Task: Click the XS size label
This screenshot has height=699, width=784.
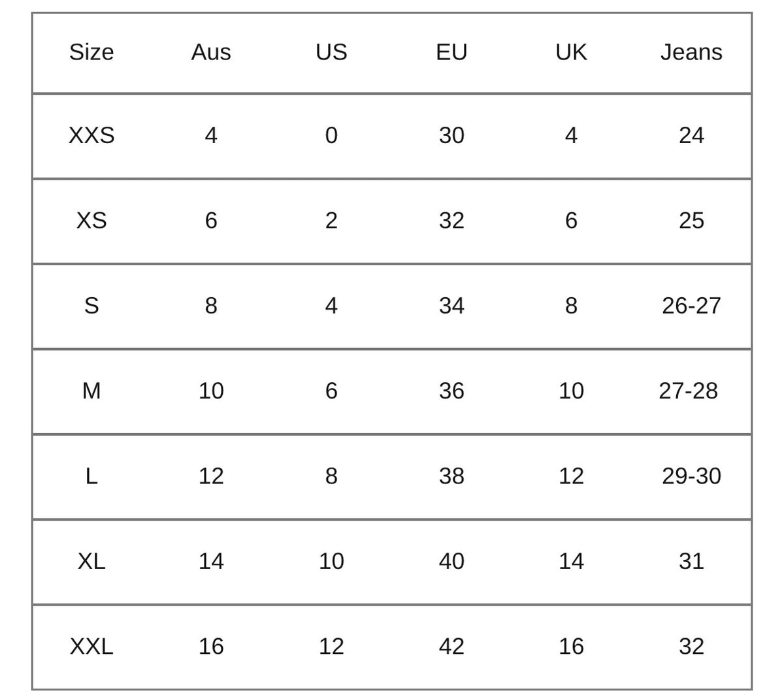Action: (91, 220)
